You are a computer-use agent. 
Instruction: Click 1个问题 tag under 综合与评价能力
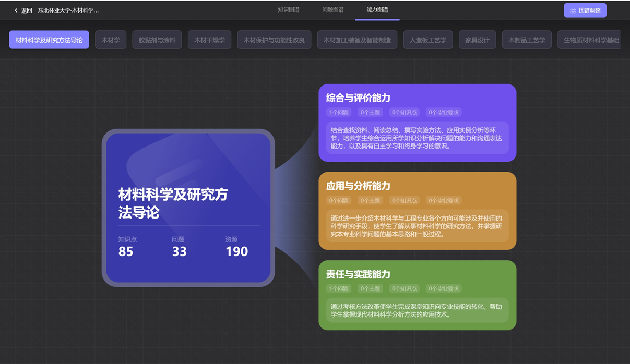[339, 112]
